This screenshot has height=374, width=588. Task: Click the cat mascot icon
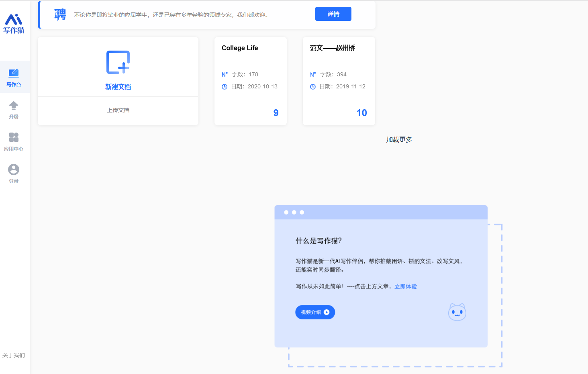point(457,312)
